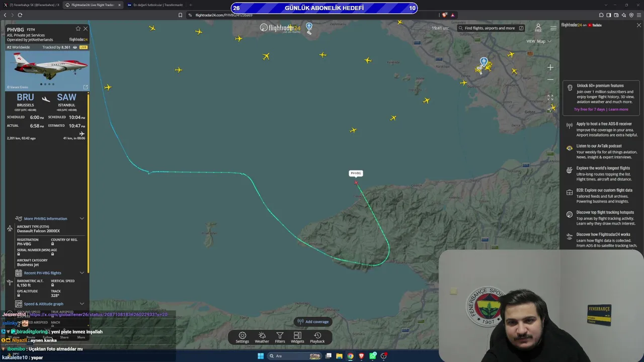Collapse More PHVBG Information section
644x362 pixels.
pyautogui.click(x=82, y=219)
